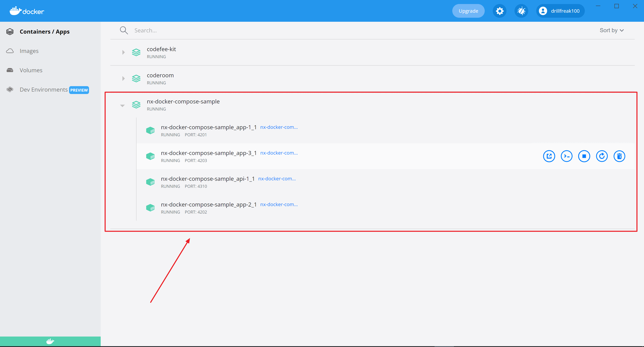Click api-1_1 container cube icon
Viewport: 644px width, 347px height.
click(x=150, y=182)
